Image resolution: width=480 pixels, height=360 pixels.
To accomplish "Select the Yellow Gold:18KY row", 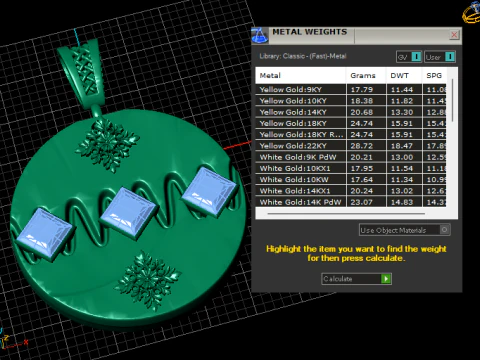I will click(351, 123).
